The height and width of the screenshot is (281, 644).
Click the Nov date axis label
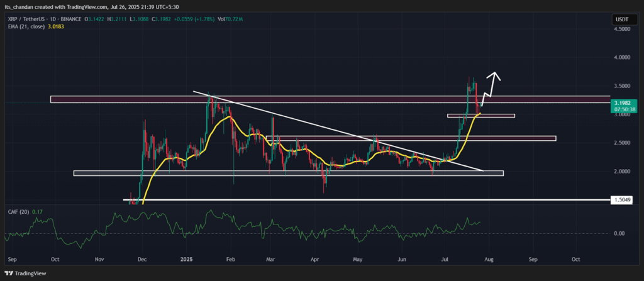[99, 260]
